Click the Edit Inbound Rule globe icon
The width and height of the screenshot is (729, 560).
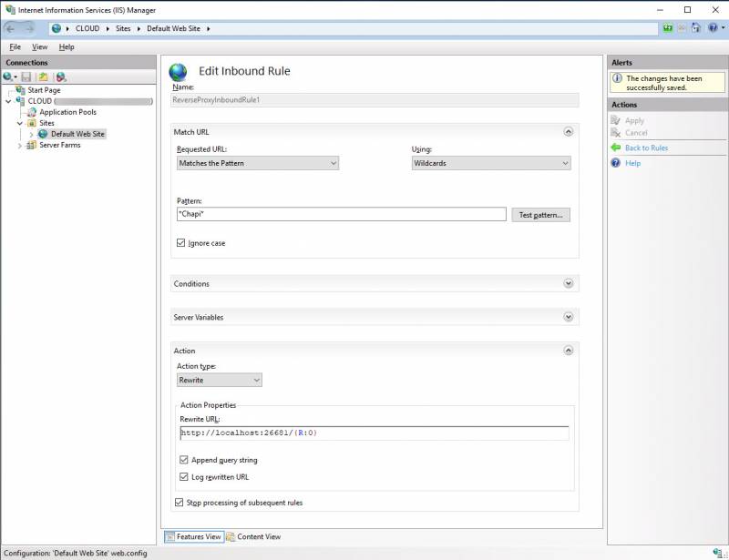[178, 72]
